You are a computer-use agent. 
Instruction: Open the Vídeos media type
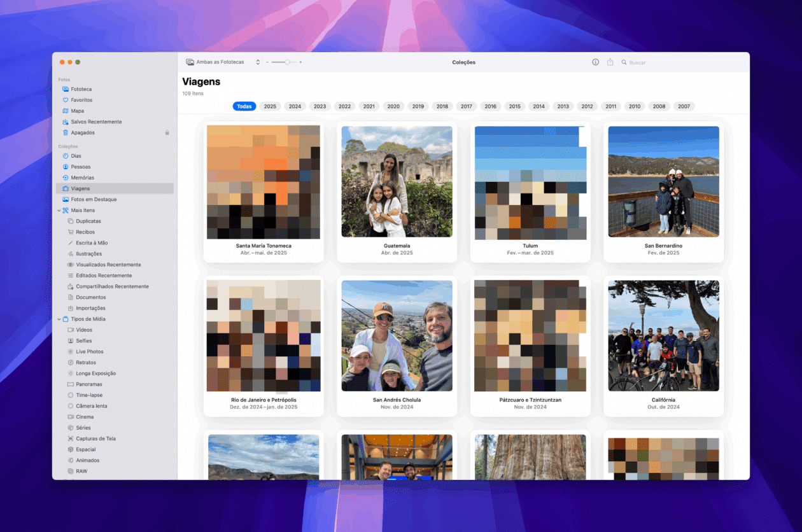(115, 330)
